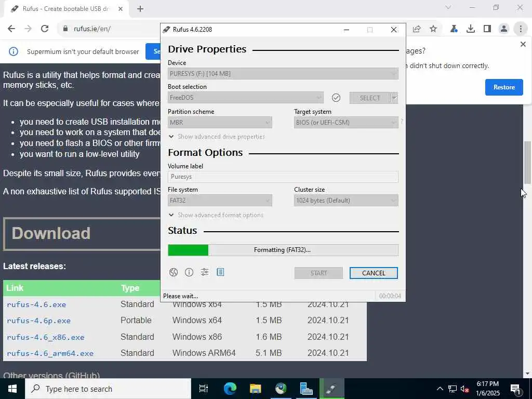Image resolution: width=532 pixels, height=399 pixels.
Task: Click the SELECT button for boot image
Action: pyautogui.click(x=370, y=98)
